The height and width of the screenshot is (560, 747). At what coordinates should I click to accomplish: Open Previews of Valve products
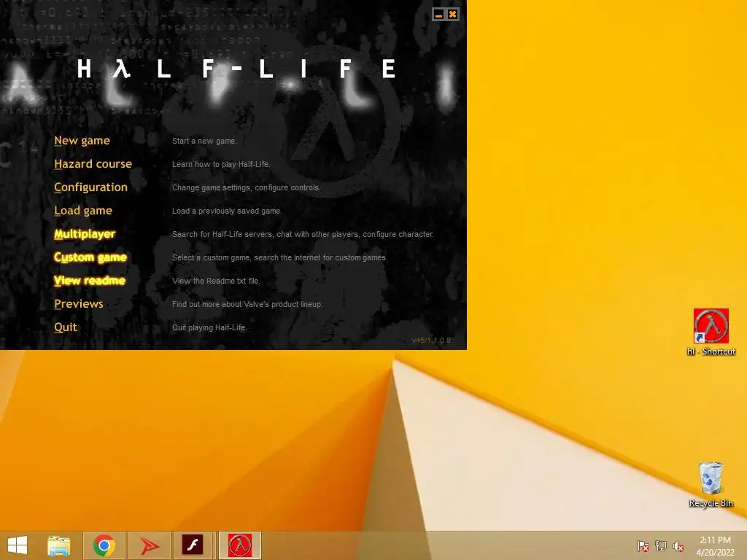coord(79,304)
